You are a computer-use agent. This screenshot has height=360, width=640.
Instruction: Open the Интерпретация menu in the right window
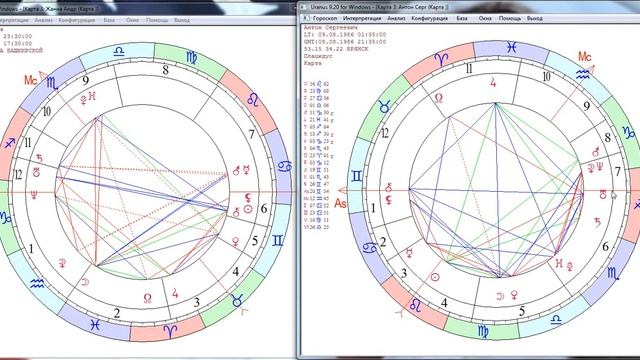click(x=362, y=18)
